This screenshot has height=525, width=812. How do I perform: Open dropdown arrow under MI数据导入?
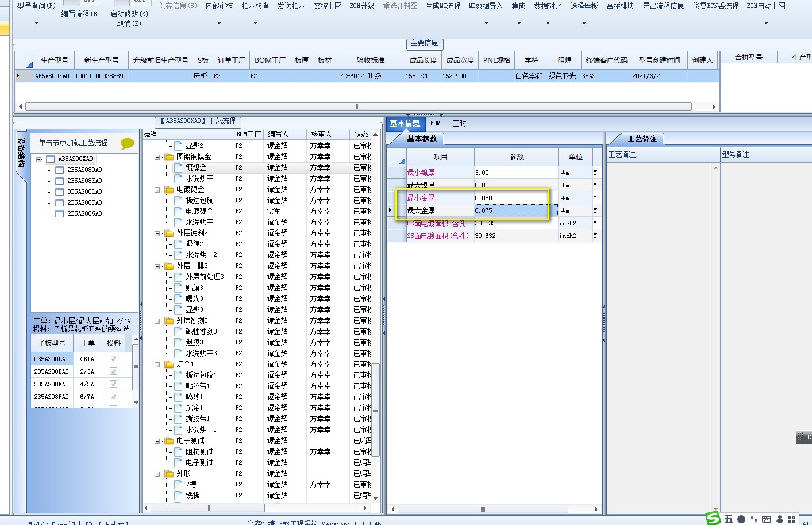(x=486, y=24)
